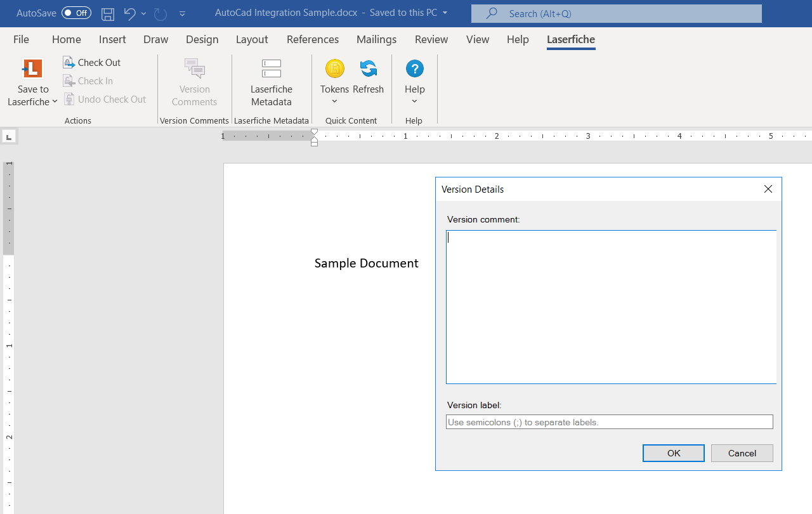Open Laserfiche Metadata panel
This screenshot has height=514, width=812.
(271, 82)
